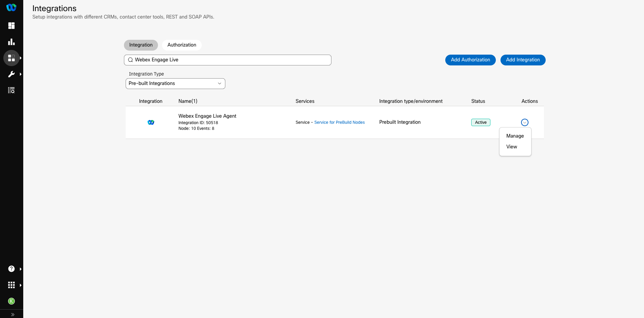Screen dimensions: 644x318
Task: Open the user profile avatar K
Action: pos(11,301)
